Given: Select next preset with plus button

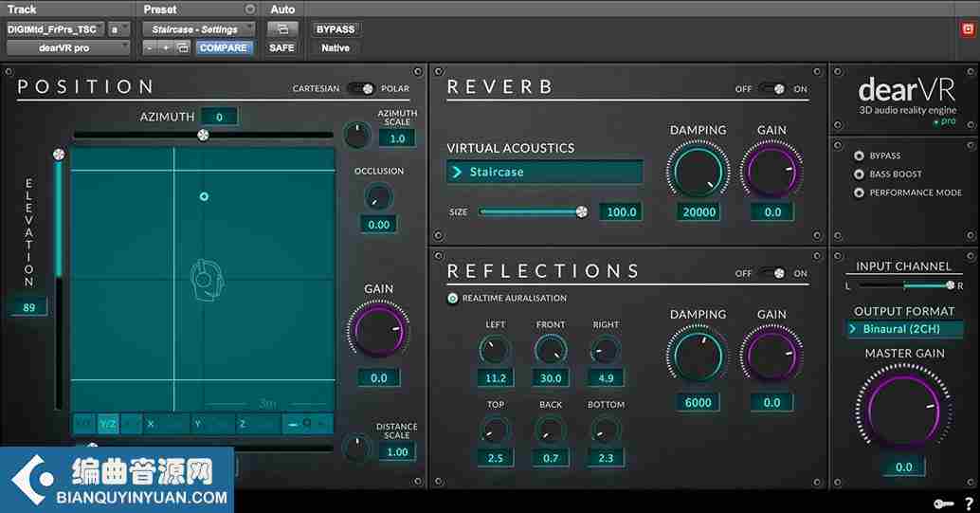Looking at the screenshot, I should click(166, 47).
